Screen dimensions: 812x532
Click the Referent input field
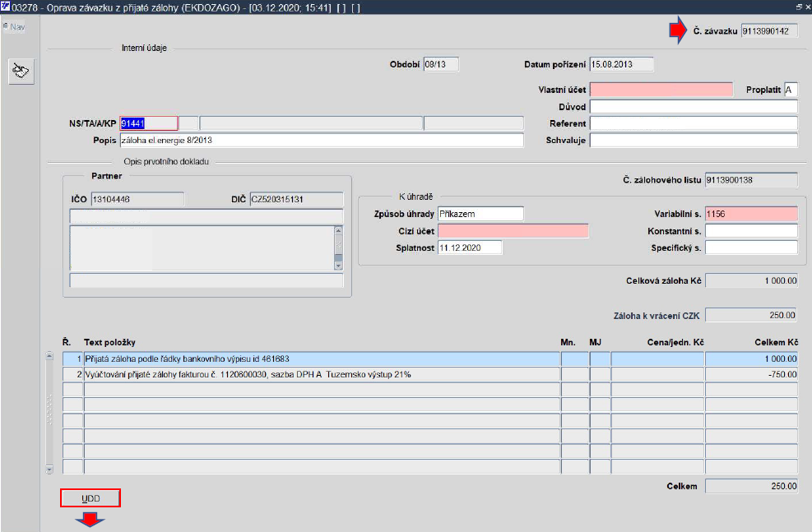(x=694, y=123)
